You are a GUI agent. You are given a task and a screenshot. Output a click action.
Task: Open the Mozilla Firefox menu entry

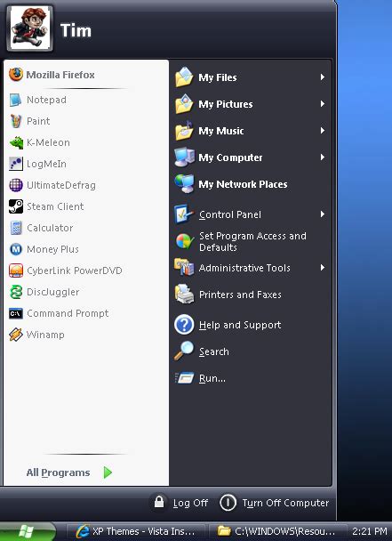click(x=86, y=75)
